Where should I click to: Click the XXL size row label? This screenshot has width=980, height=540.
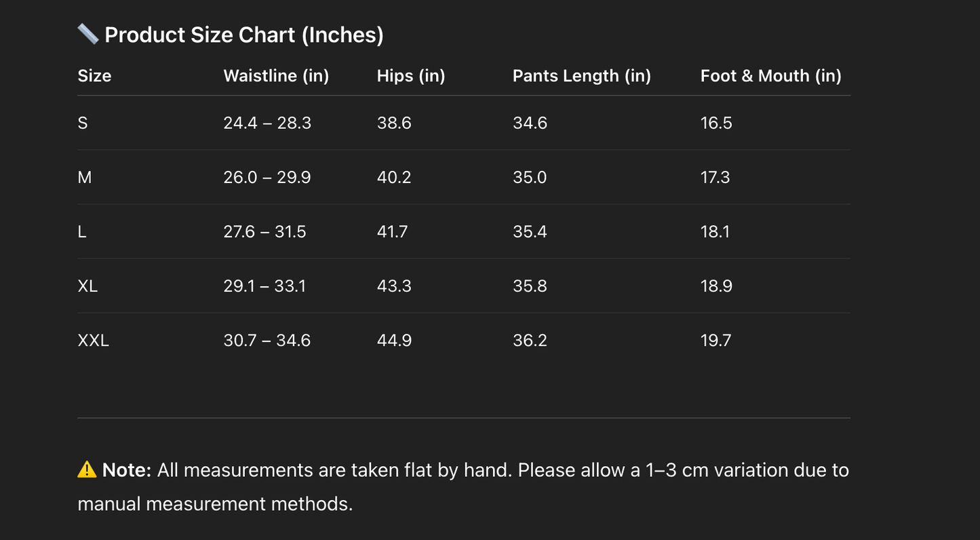pos(93,341)
